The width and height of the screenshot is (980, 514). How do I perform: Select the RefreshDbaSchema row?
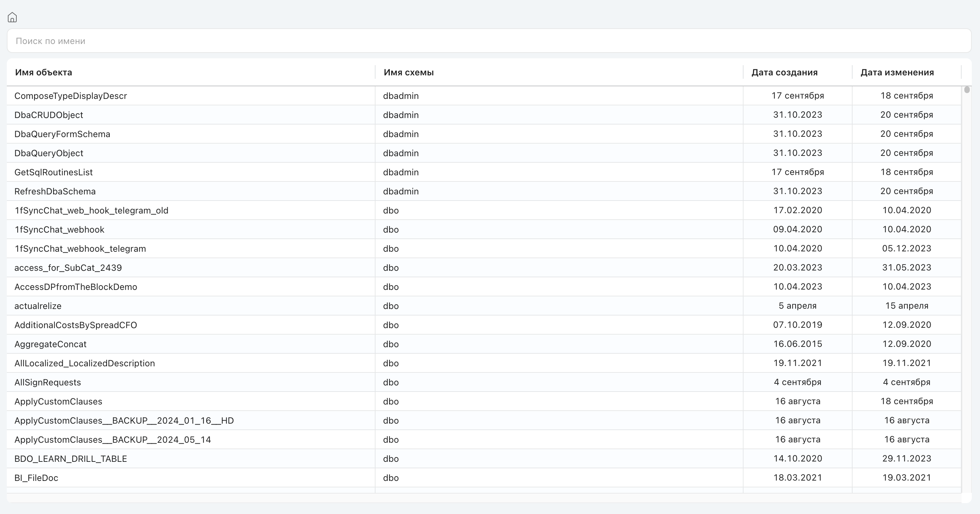pyautogui.click(x=484, y=191)
